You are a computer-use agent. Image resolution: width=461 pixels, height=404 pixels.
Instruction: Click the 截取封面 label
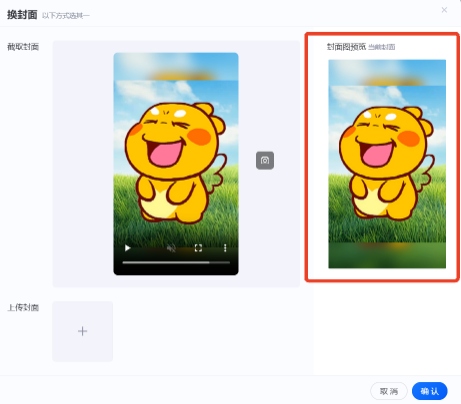(x=23, y=47)
